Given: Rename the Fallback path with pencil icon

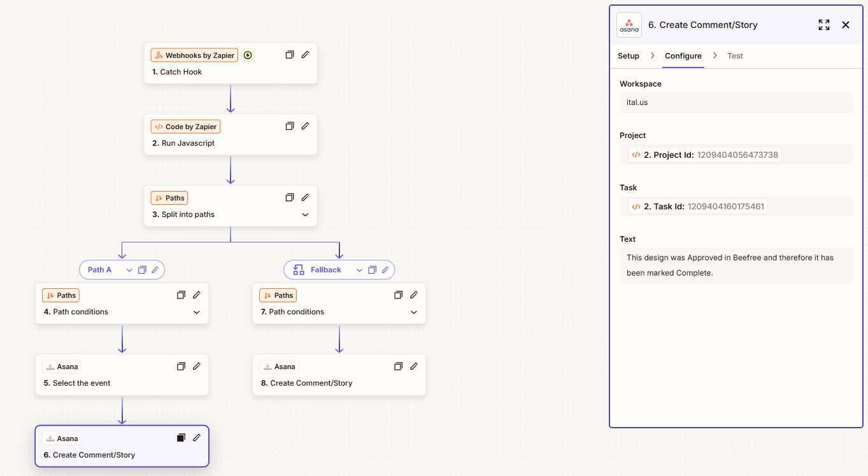Looking at the screenshot, I should (385, 270).
